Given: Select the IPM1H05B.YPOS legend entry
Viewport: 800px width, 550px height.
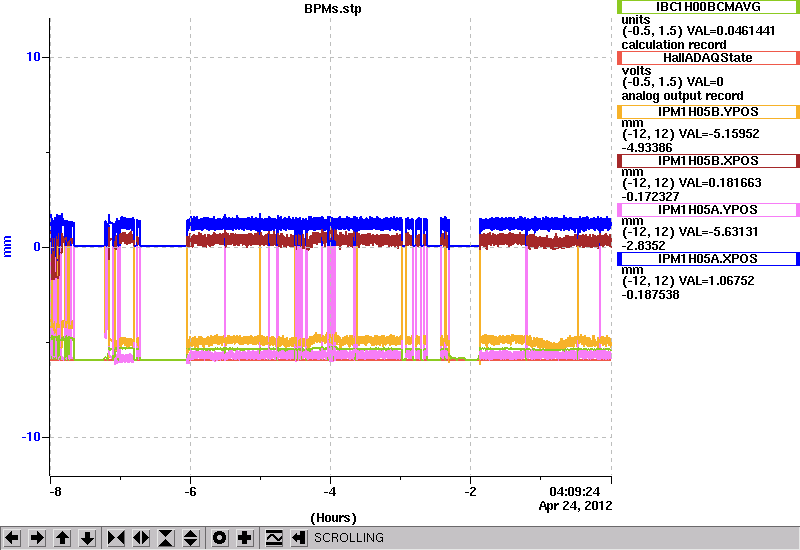Looking at the screenshot, I should pos(708,112).
